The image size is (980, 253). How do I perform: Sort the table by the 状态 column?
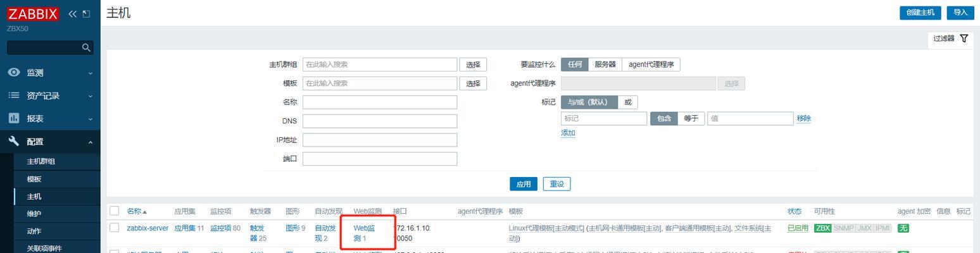[794, 211]
